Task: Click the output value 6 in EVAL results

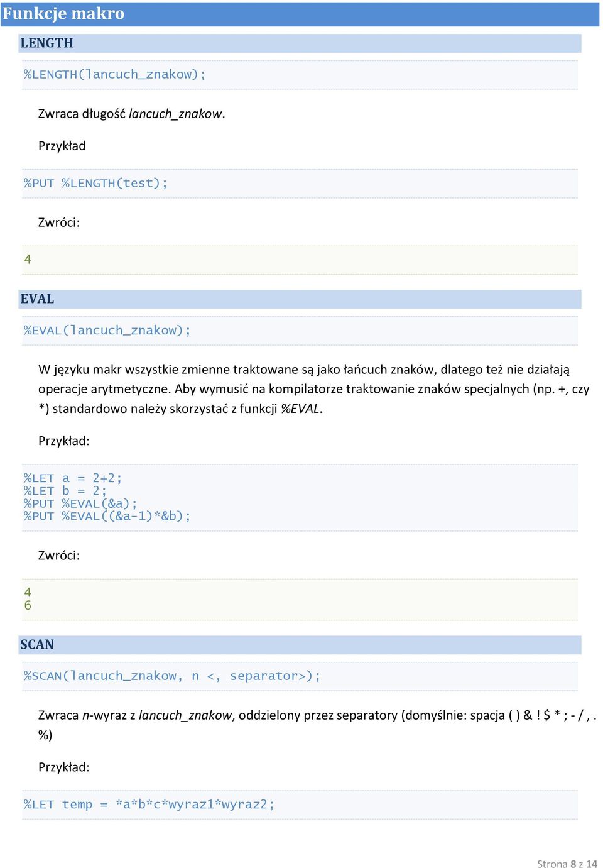Action: point(28,605)
